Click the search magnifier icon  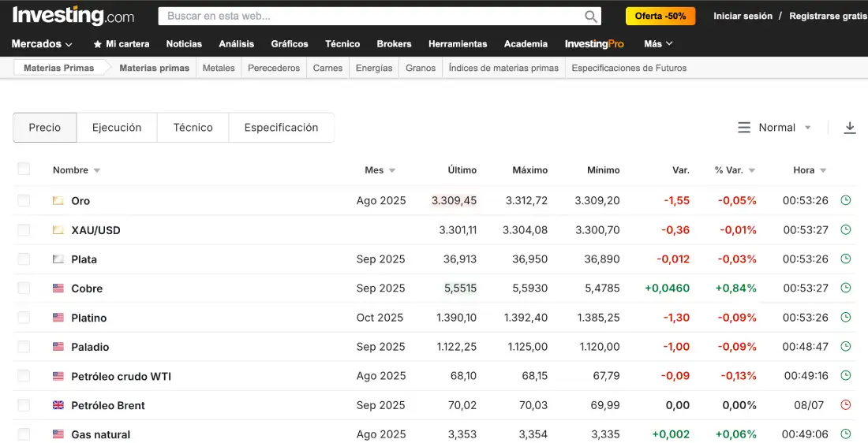point(590,17)
